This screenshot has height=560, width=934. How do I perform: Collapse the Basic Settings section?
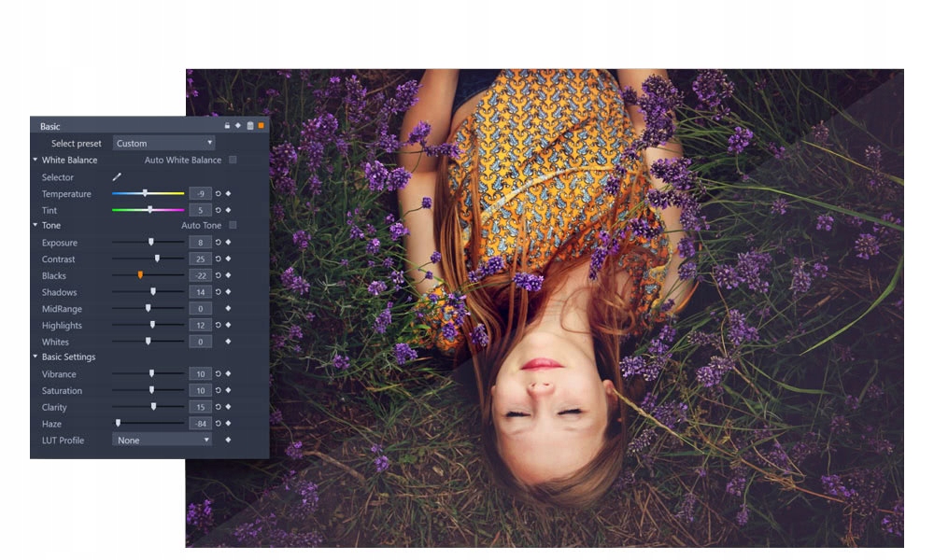[35, 357]
